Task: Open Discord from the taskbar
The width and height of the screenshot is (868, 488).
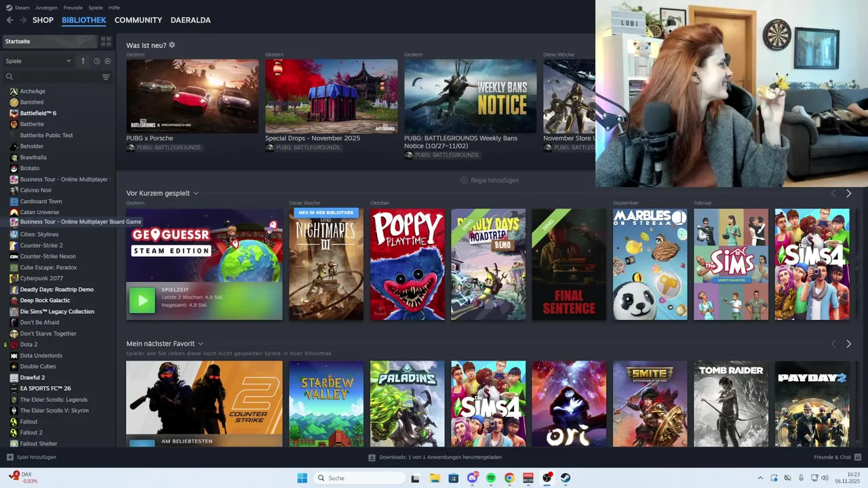Action: pos(473,478)
